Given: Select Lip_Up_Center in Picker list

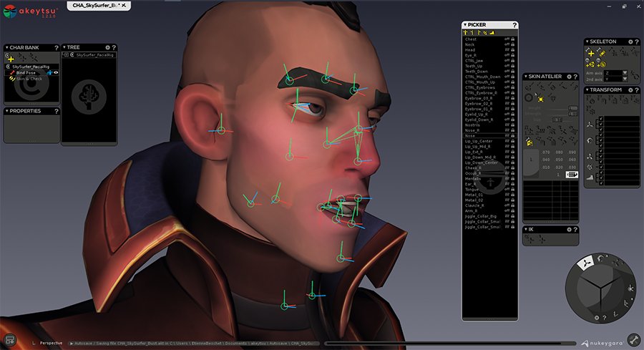Looking at the screenshot, I should [x=479, y=141].
